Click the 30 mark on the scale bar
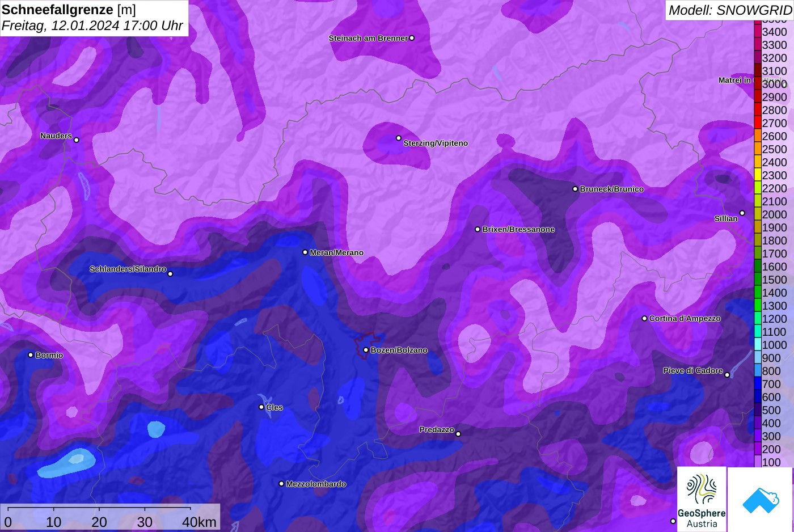794x532 pixels. tap(145, 522)
